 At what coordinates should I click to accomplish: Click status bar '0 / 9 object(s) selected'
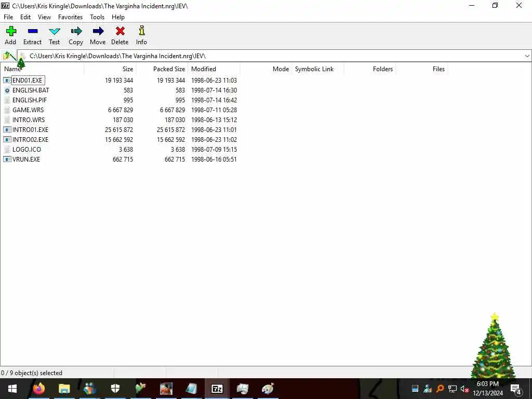(x=32, y=373)
